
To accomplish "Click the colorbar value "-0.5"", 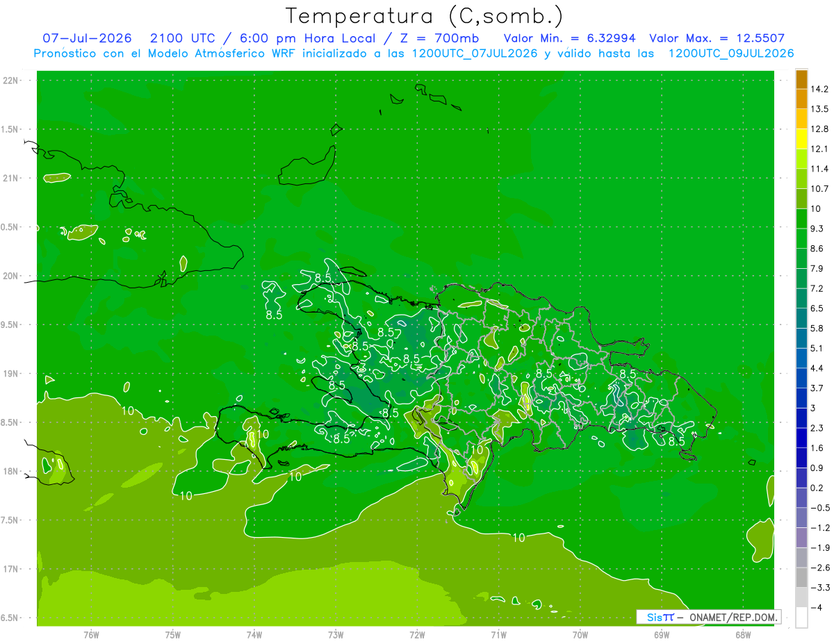I will [x=820, y=508].
